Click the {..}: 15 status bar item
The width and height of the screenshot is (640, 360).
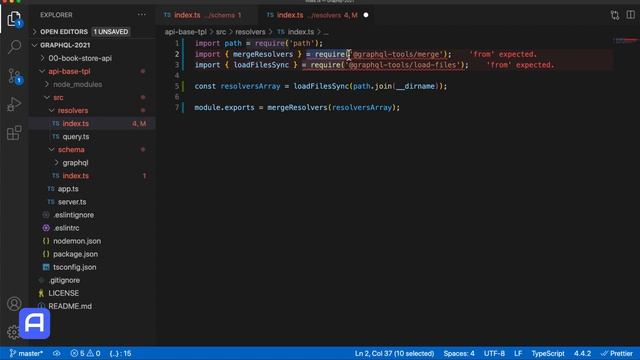click(120, 353)
